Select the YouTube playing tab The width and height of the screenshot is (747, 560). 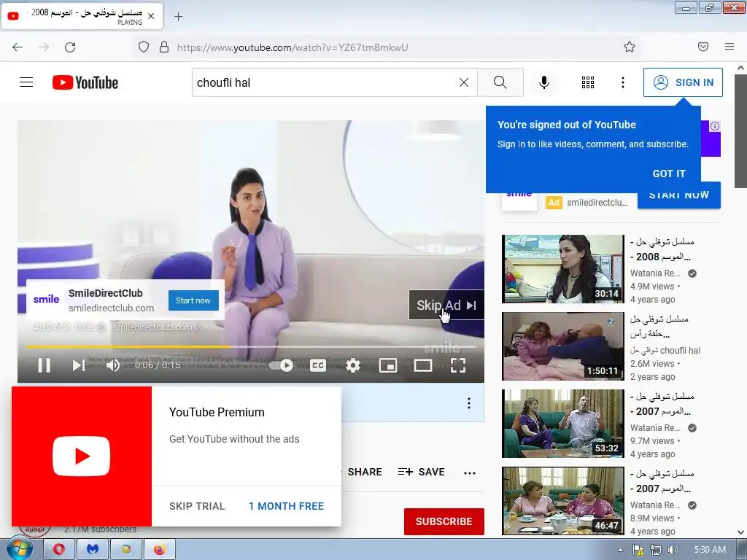tap(82, 16)
